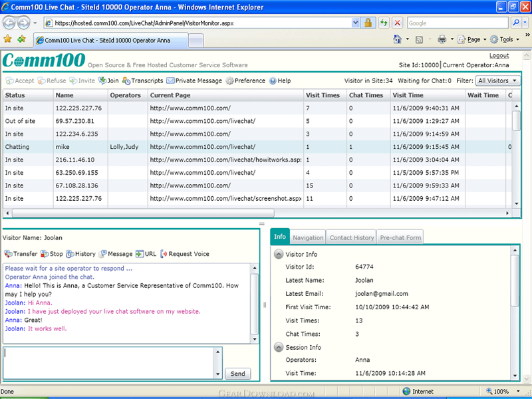Open Favorites Center star

pos(7,39)
